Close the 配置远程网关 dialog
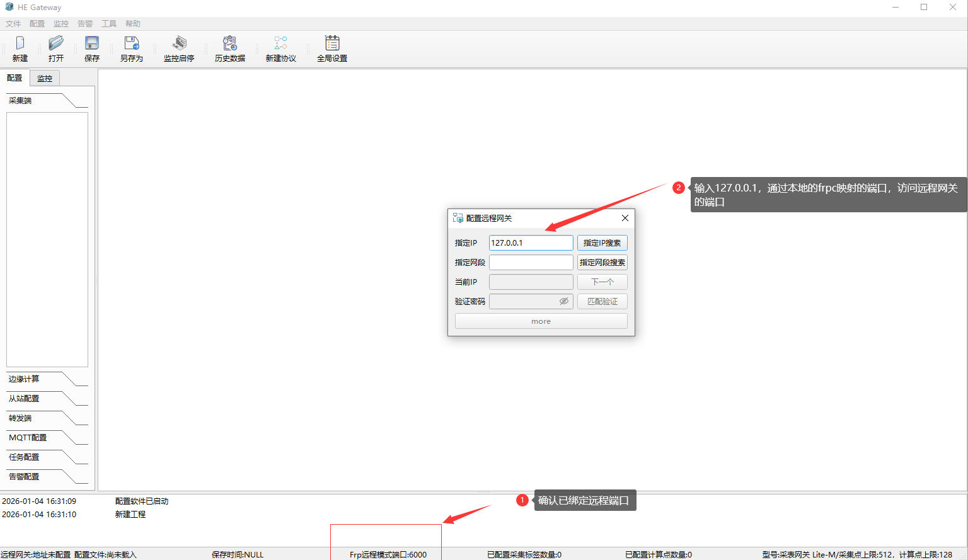The height and width of the screenshot is (560, 968). pos(625,218)
